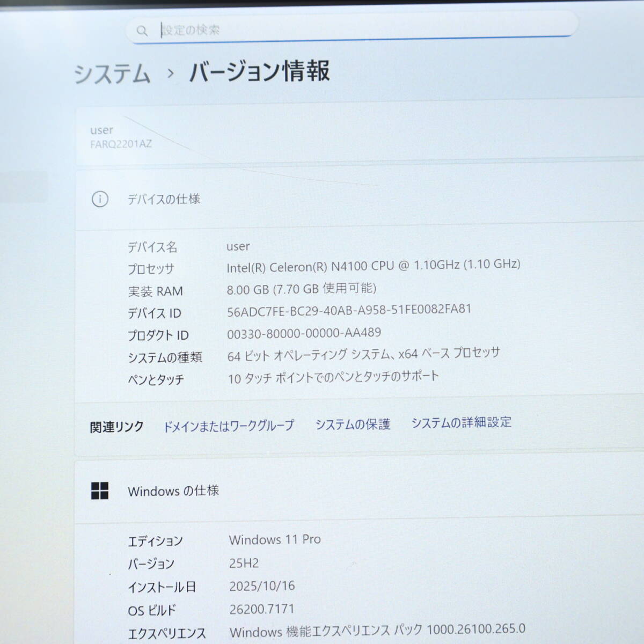The height and width of the screenshot is (644, 644).
Task: Select the OS build 26200.7171
Action: click(x=261, y=609)
